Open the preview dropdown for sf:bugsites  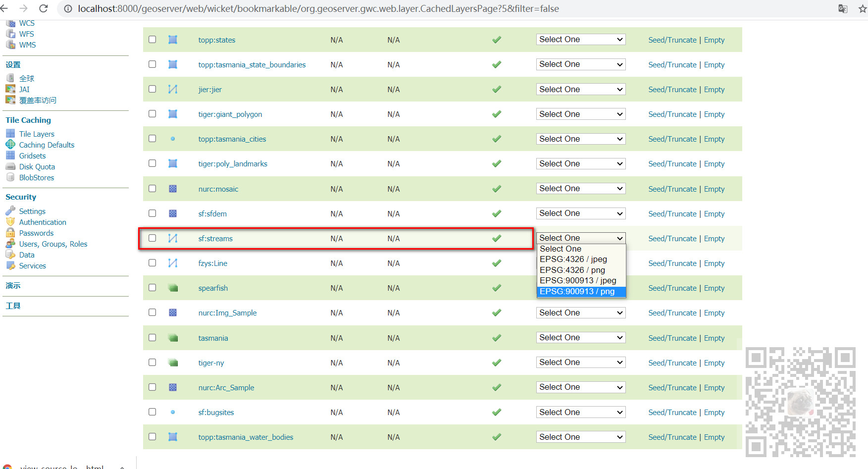581,412
